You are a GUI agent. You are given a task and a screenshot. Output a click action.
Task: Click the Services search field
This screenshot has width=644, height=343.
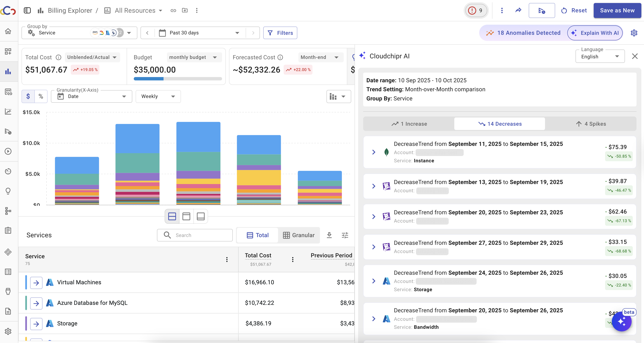tap(195, 235)
